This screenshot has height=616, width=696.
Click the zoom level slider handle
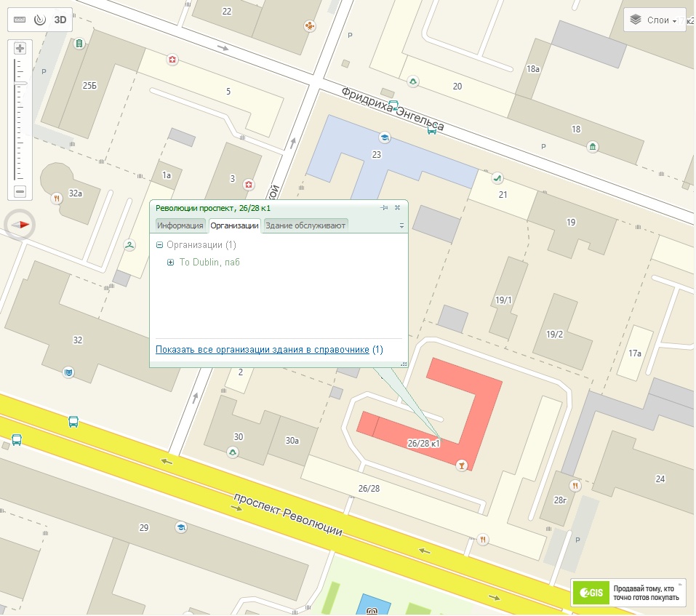20,83
